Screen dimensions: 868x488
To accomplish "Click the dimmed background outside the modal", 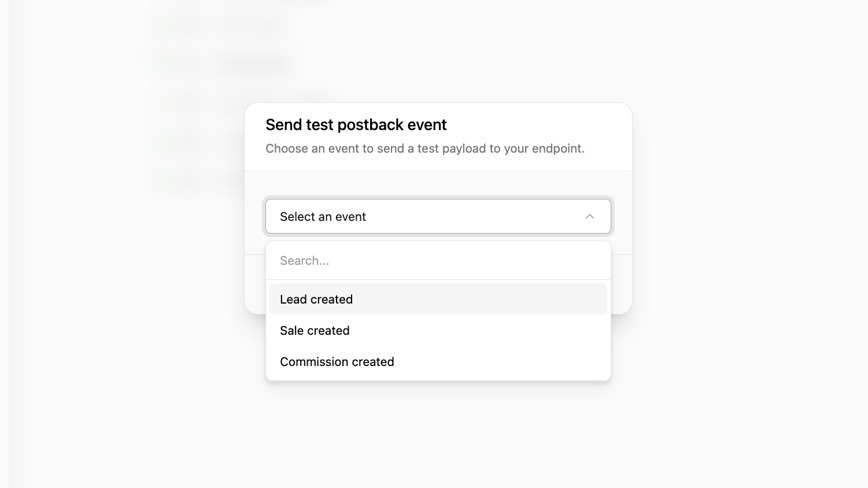I will click(752, 405).
